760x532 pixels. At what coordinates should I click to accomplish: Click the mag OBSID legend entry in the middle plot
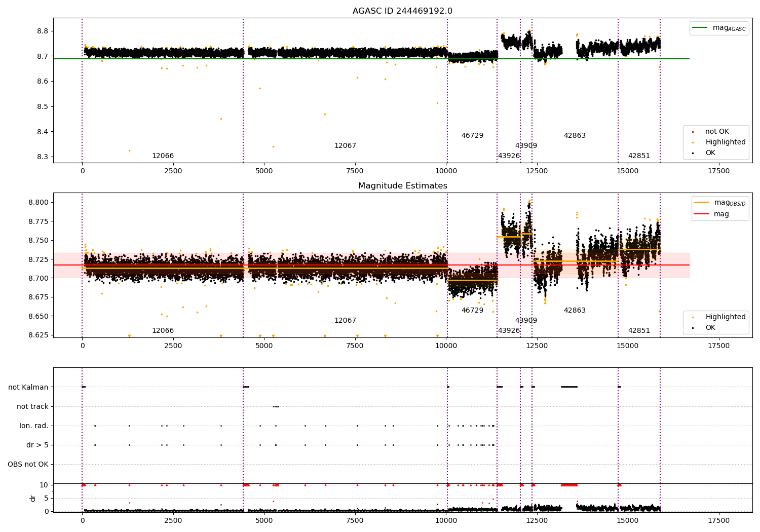tap(720, 203)
